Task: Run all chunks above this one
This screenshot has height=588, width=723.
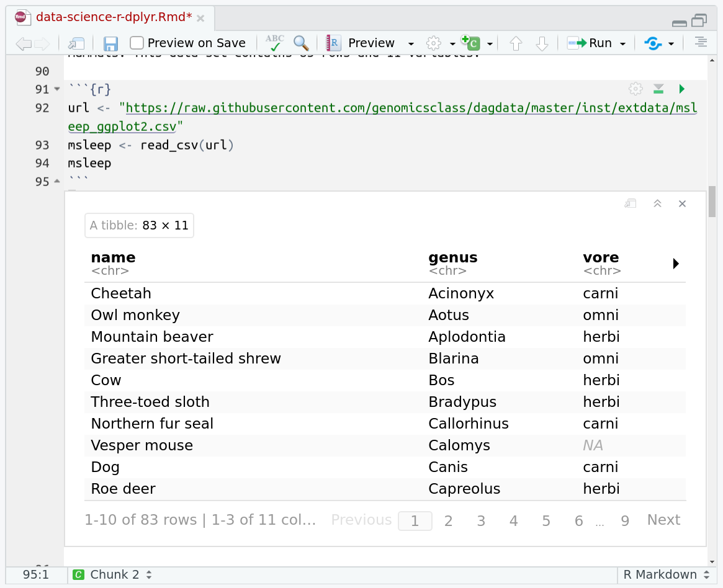Action: (658, 89)
